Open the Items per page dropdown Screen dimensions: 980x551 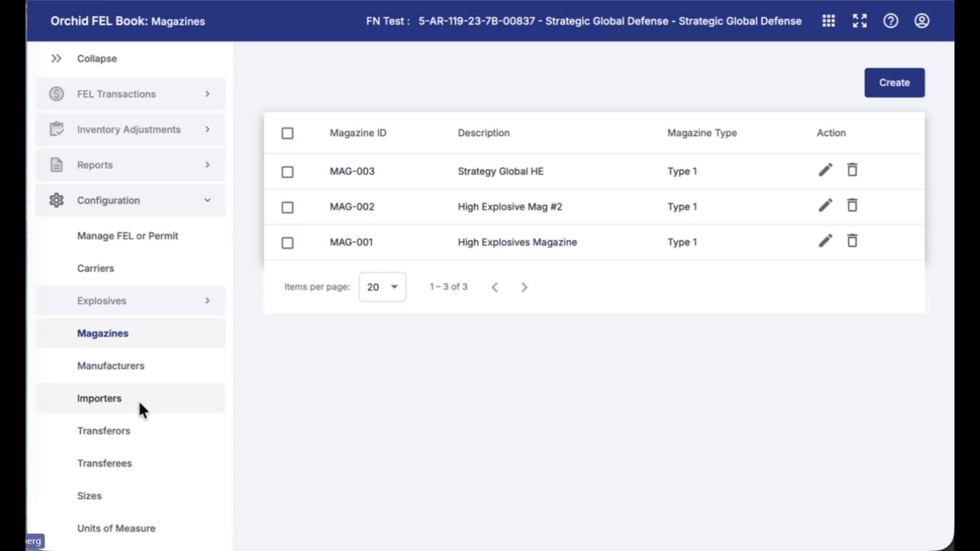pyautogui.click(x=382, y=287)
